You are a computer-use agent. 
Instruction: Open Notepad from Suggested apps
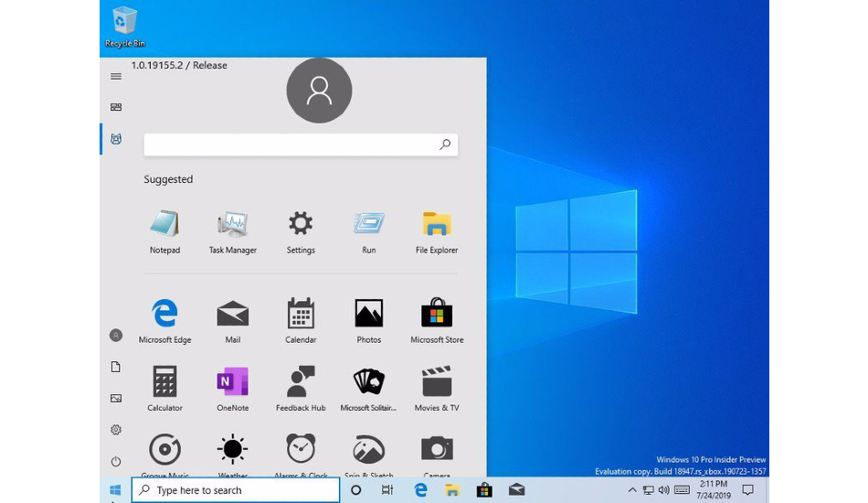click(165, 231)
